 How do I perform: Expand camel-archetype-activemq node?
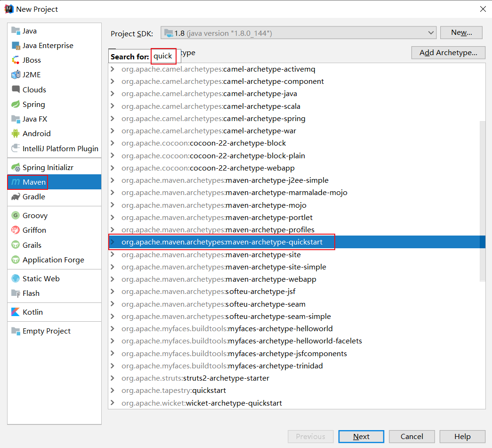(113, 69)
